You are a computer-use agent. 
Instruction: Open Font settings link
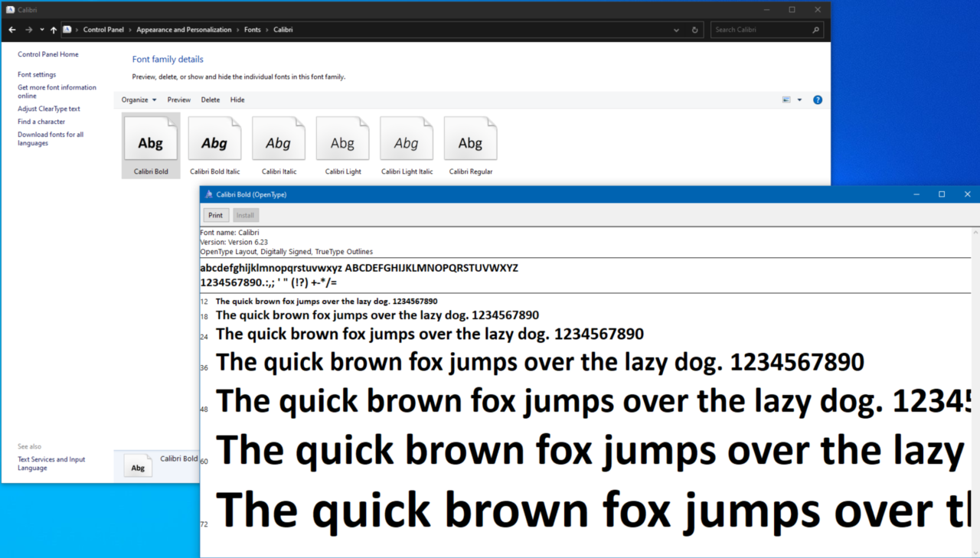click(37, 75)
